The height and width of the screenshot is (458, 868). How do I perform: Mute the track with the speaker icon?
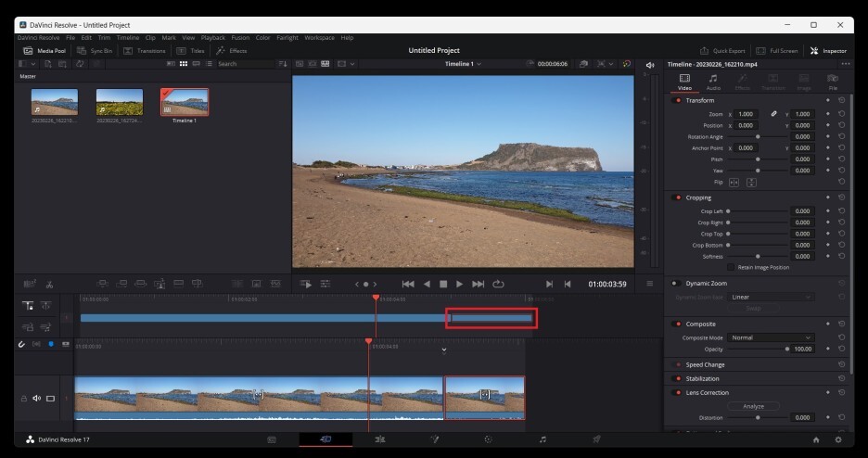click(37, 399)
